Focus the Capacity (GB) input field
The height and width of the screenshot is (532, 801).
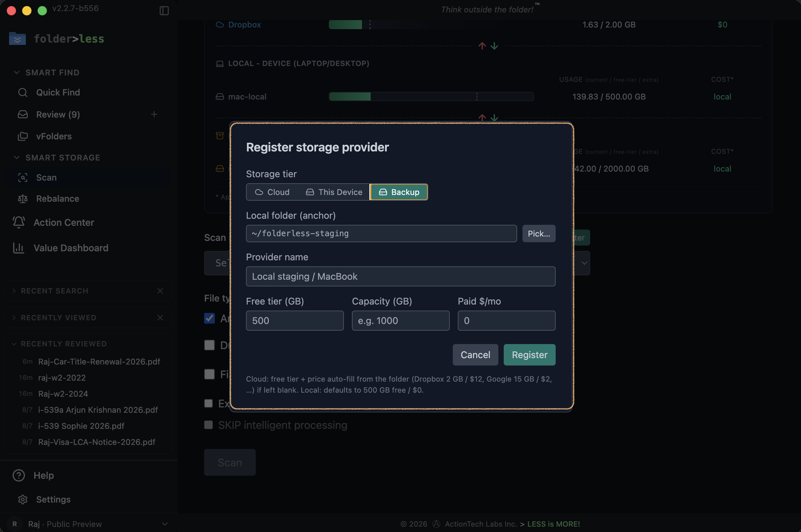[400, 321]
